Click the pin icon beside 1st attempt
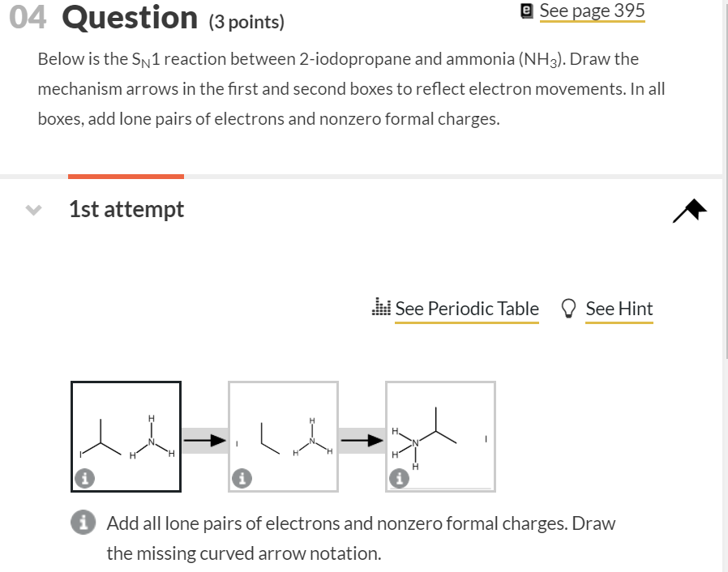The image size is (728, 572). click(689, 211)
